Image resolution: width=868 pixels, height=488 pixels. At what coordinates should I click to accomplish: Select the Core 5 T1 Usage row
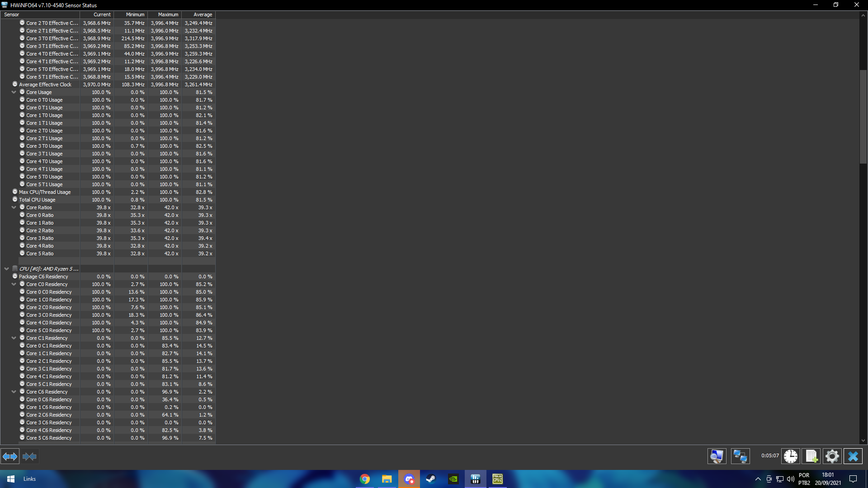pyautogui.click(x=108, y=184)
